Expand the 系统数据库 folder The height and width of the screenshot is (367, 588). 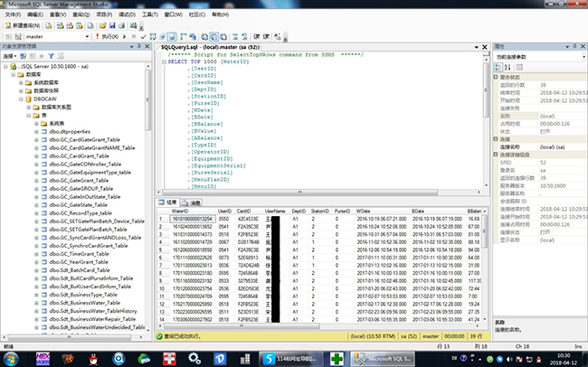[x=22, y=82]
